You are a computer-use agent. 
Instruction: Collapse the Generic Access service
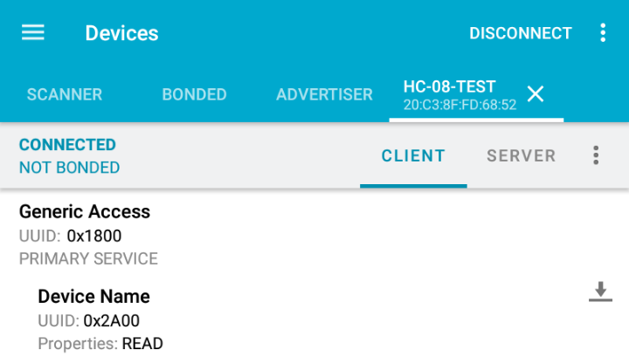85,211
